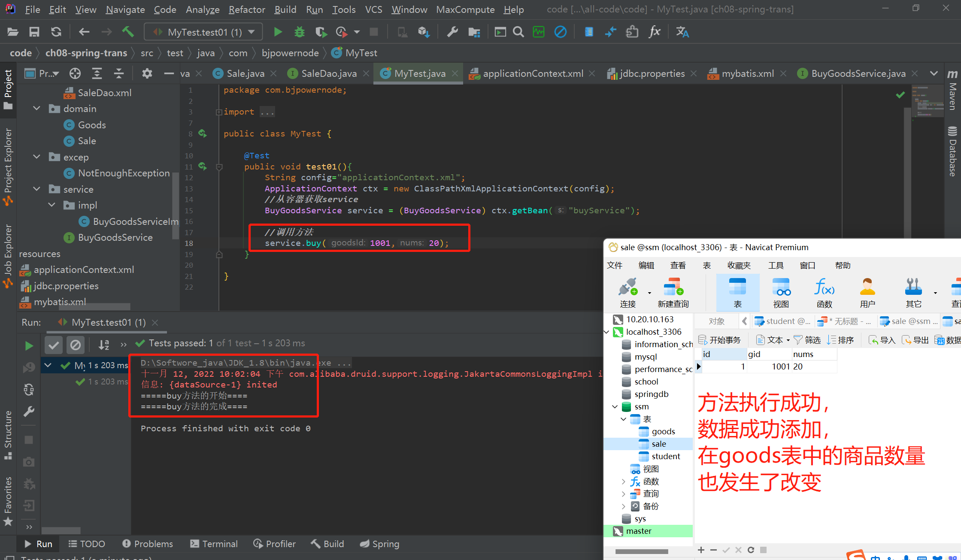
Task: Collapse the domain folder
Action: point(37,109)
